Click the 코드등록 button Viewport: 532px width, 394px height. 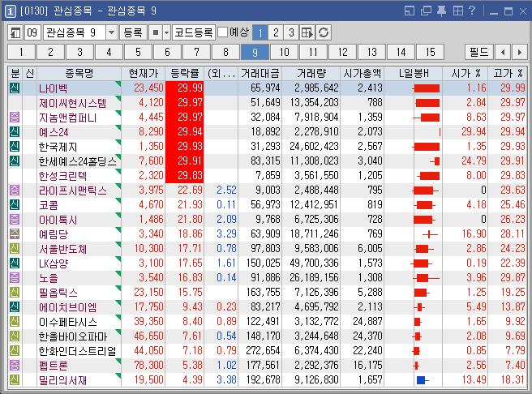coord(193,32)
